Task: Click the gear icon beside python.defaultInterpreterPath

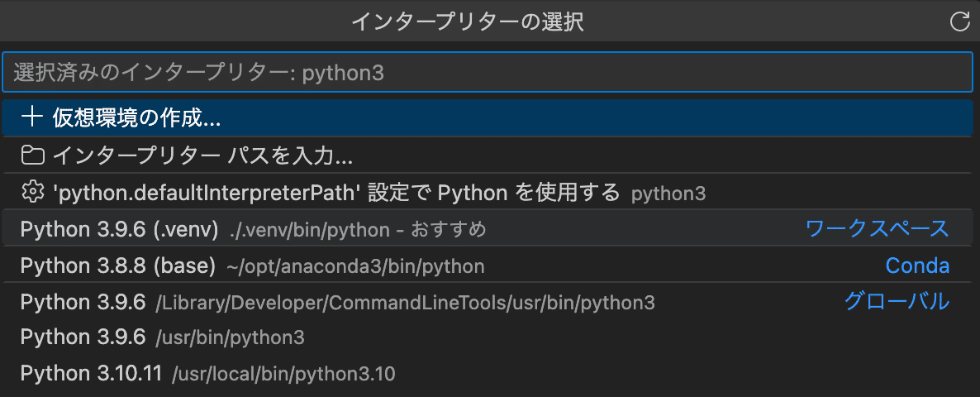Action: tap(31, 193)
